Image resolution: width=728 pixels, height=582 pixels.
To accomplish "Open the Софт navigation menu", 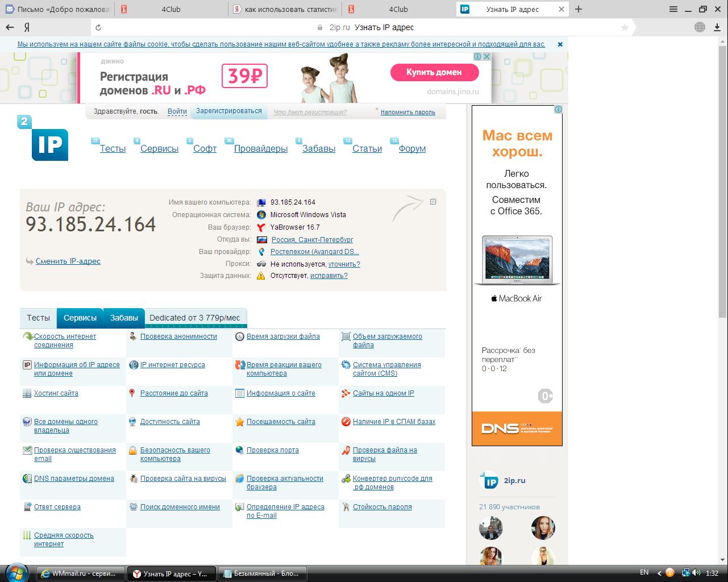I will 205,148.
